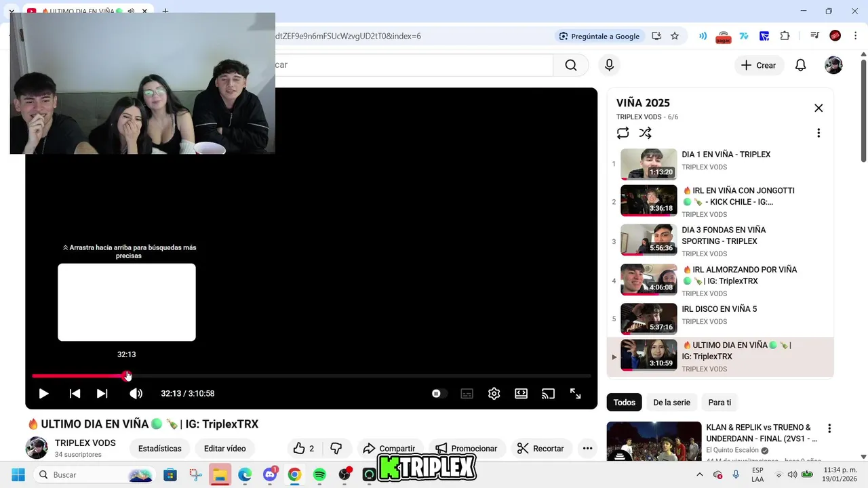The height and width of the screenshot is (488, 868).
Task: Start voice search with microphone
Action: coord(609,65)
